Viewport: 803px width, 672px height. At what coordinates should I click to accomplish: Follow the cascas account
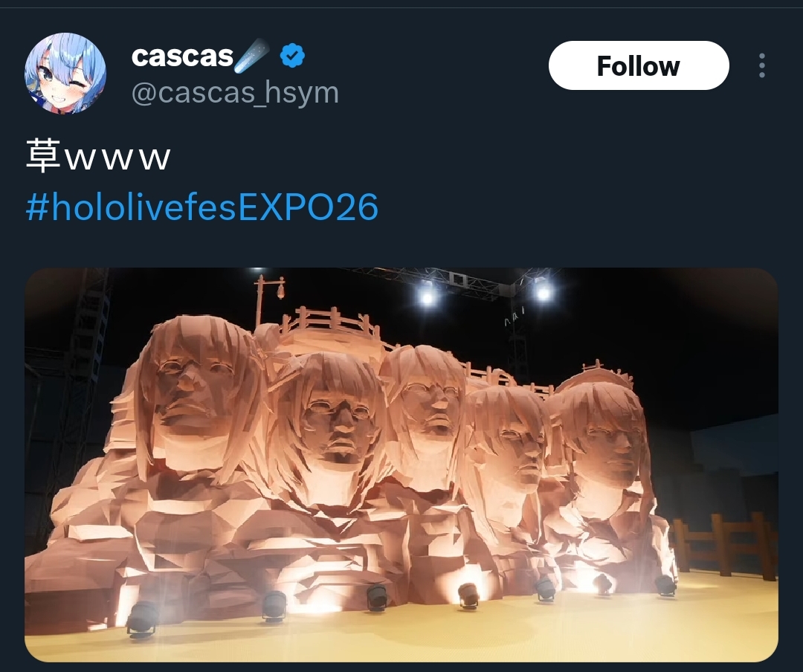639,65
